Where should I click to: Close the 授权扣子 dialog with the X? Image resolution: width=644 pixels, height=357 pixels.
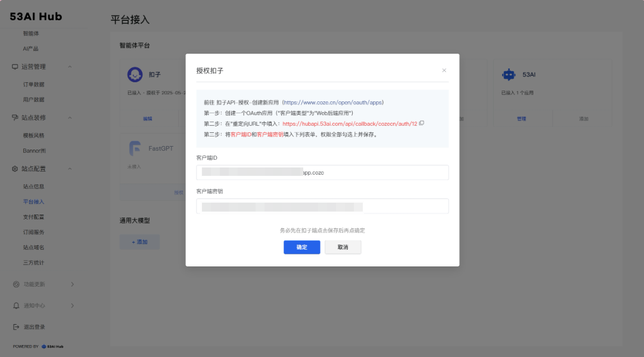[x=444, y=70]
